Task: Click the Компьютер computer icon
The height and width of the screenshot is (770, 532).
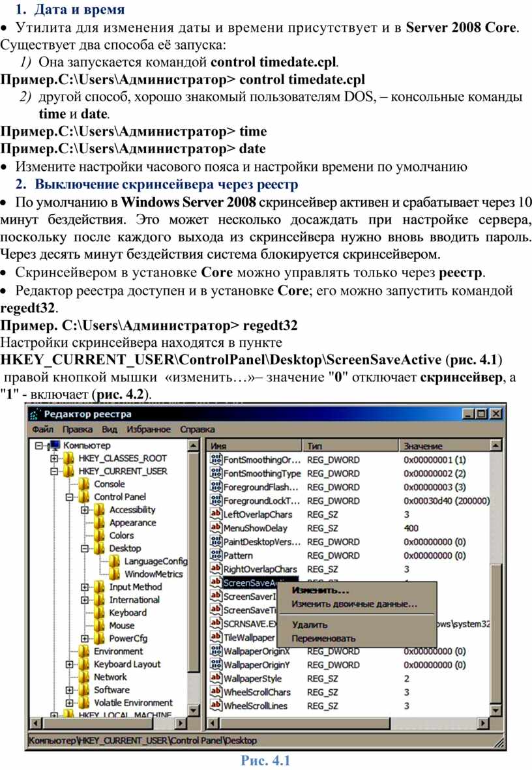Action: click(53, 445)
